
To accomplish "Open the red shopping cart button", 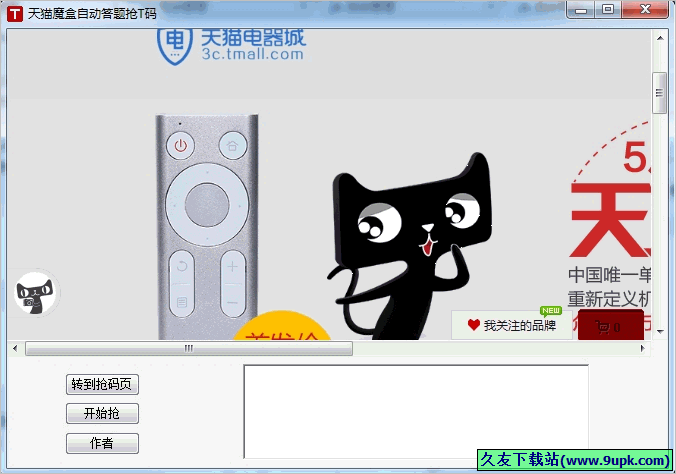I will [610, 326].
